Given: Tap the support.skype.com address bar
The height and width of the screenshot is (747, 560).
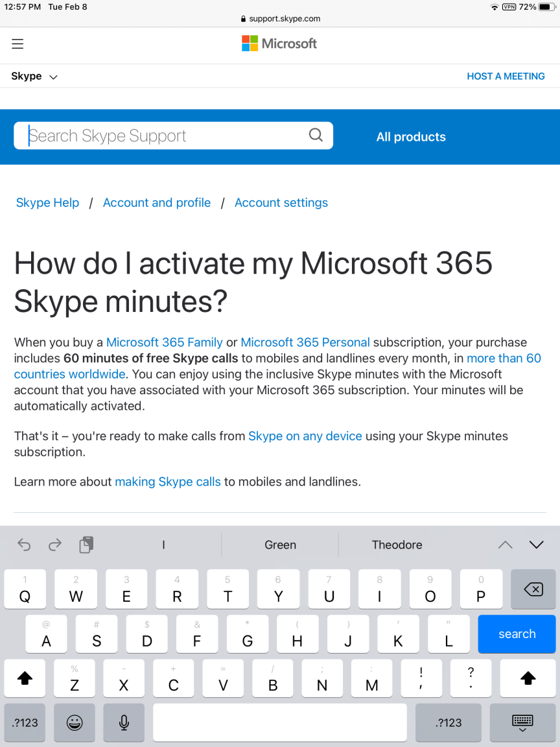Looking at the screenshot, I should coord(281,19).
